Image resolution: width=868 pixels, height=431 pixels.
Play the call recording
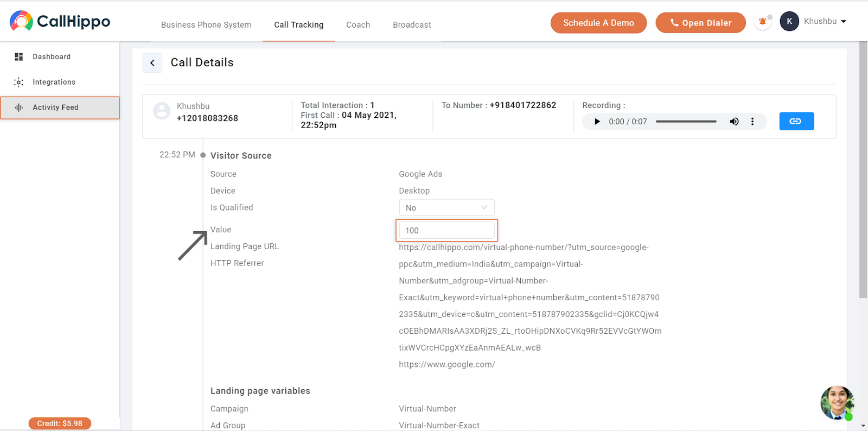pos(597,122)
